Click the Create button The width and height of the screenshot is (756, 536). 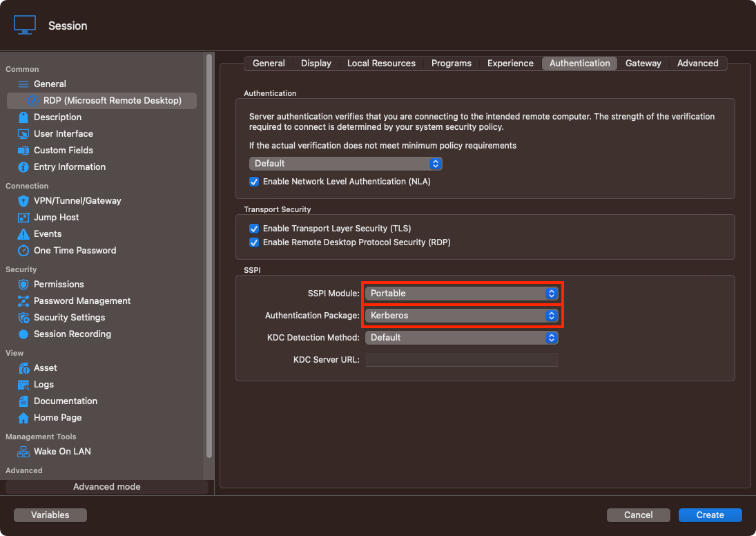(x=710, y=515)
